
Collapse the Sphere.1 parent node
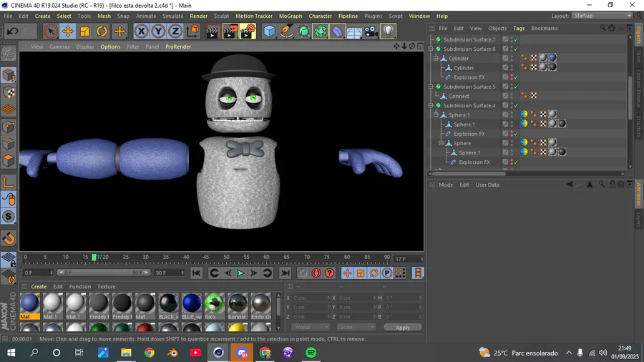click(436, 115)
